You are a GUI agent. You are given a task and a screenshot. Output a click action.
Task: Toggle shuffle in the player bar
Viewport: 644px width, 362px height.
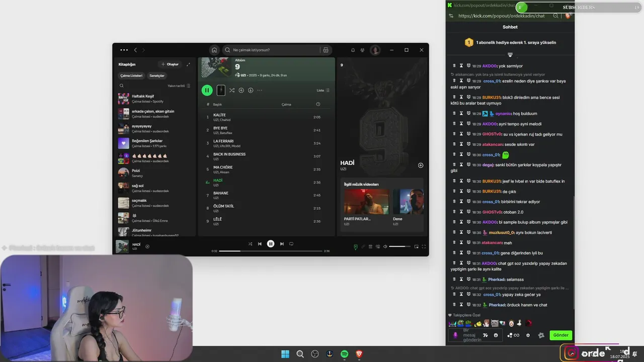click(x=250, y=244)
